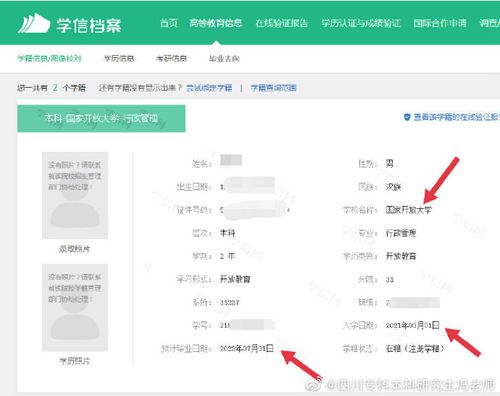Click the shield icon beside 查看该学籍的在线验证报告
The height and width of the screenshot is (396, 500).
coord(407,117)
